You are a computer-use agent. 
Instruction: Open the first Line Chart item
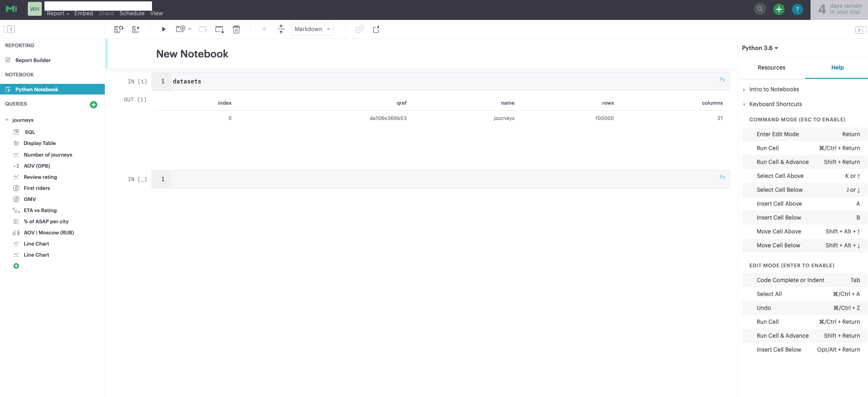coord(37,244)
